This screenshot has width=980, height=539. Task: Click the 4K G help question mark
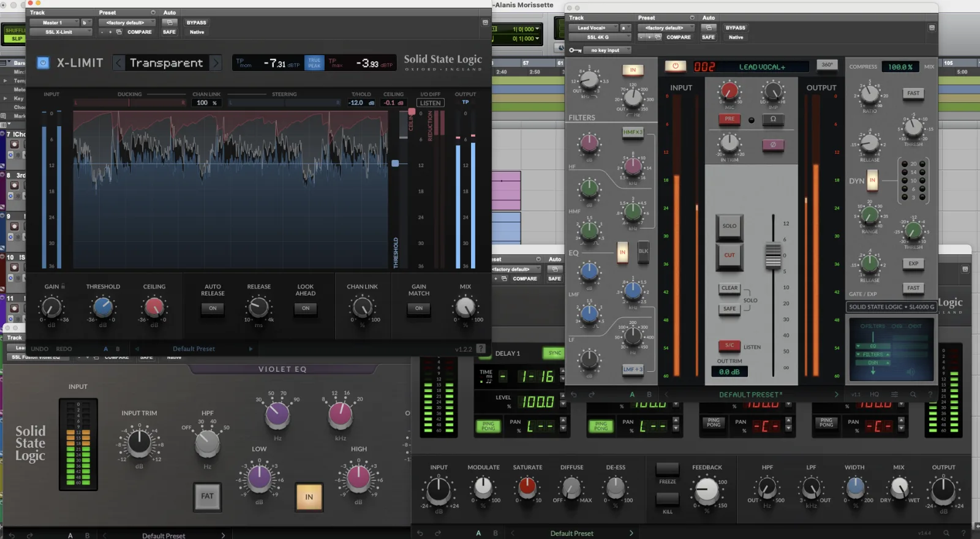(x=931, y=394)
